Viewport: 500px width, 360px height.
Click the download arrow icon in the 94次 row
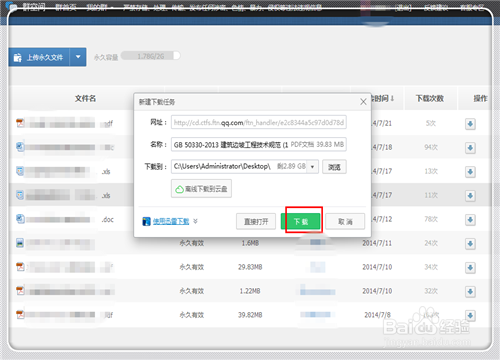[x=470, y=148]
